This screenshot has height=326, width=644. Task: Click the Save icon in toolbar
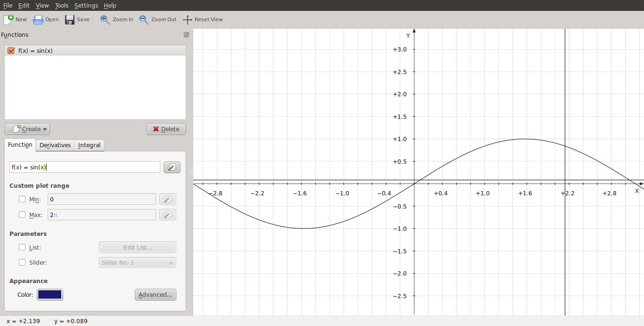70,19
